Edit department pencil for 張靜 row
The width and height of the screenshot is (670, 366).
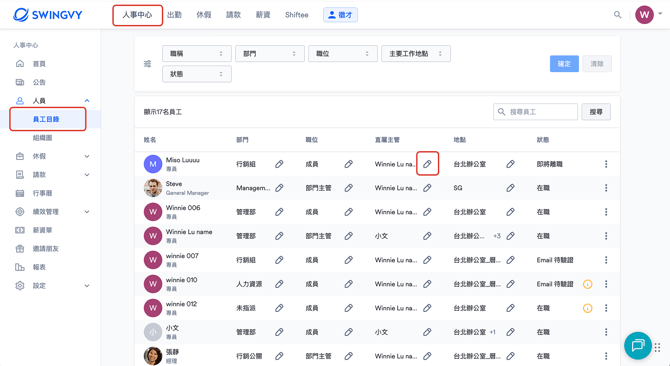[x=279, y=356]
